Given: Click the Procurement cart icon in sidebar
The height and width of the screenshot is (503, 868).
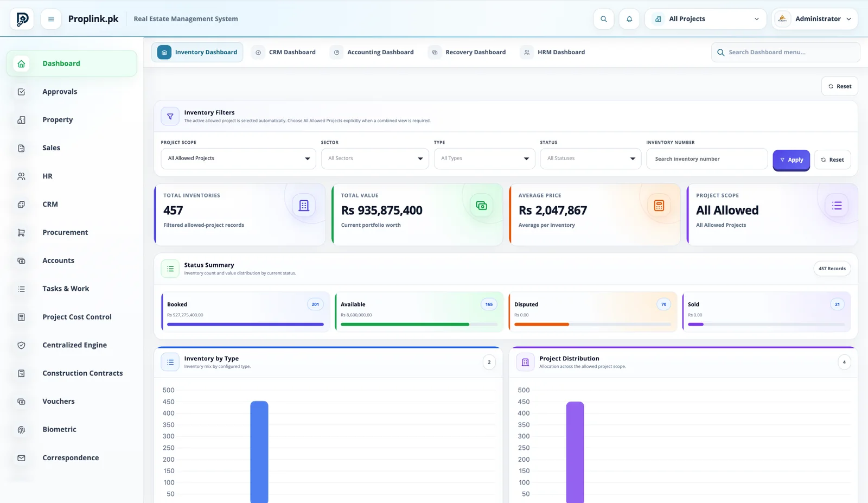Looking at the screenshot, I should (21, 233).
